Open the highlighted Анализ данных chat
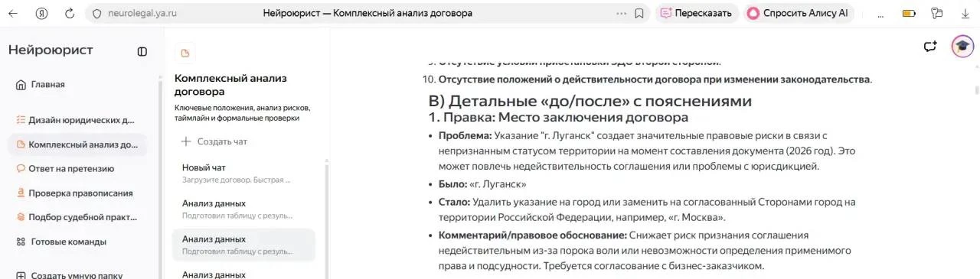Screen dimensions: 980x279 pyautogui.click(x=243, y=245)
